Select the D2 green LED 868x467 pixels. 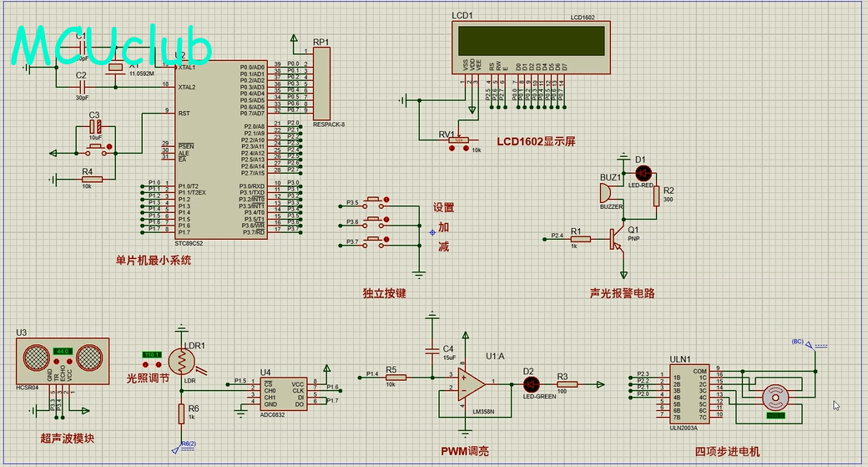(531, 384)
